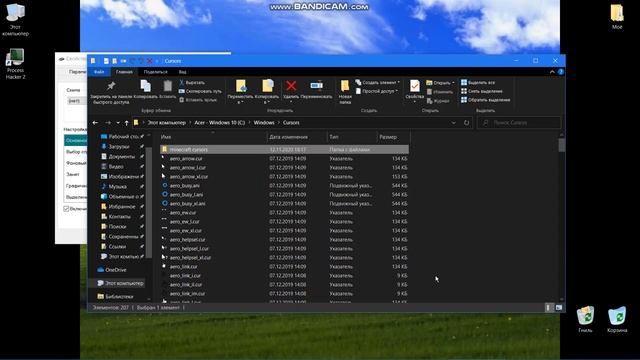Screen dimensions: 640x360
Task: Select file aero_ew.cur
Action: click(284, 213)
